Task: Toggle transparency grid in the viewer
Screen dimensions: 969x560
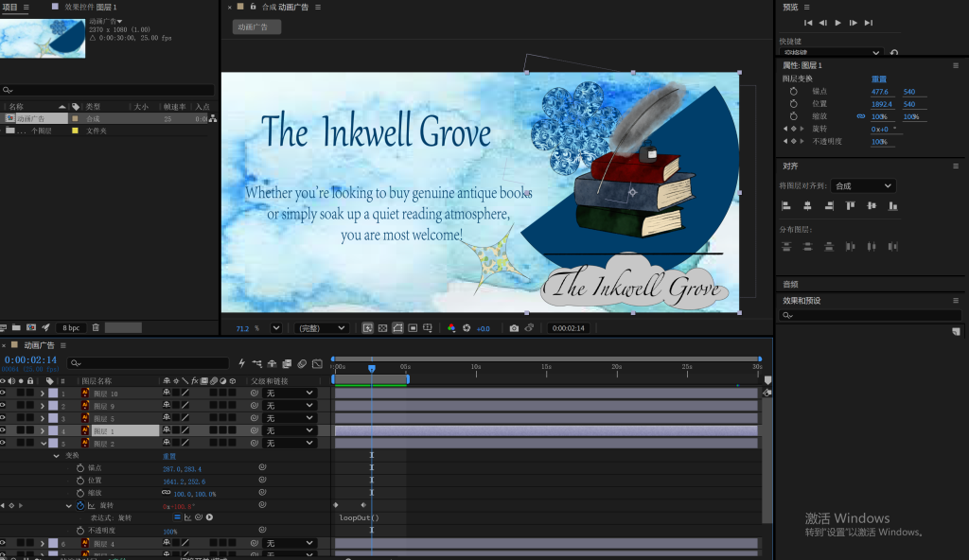Action: [x=382, y=328]
